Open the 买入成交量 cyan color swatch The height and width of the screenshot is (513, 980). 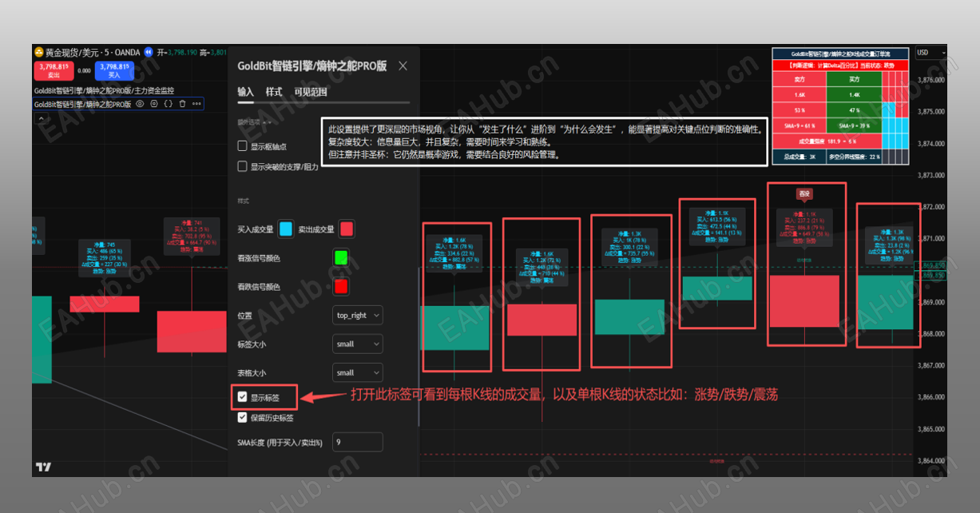286,229
